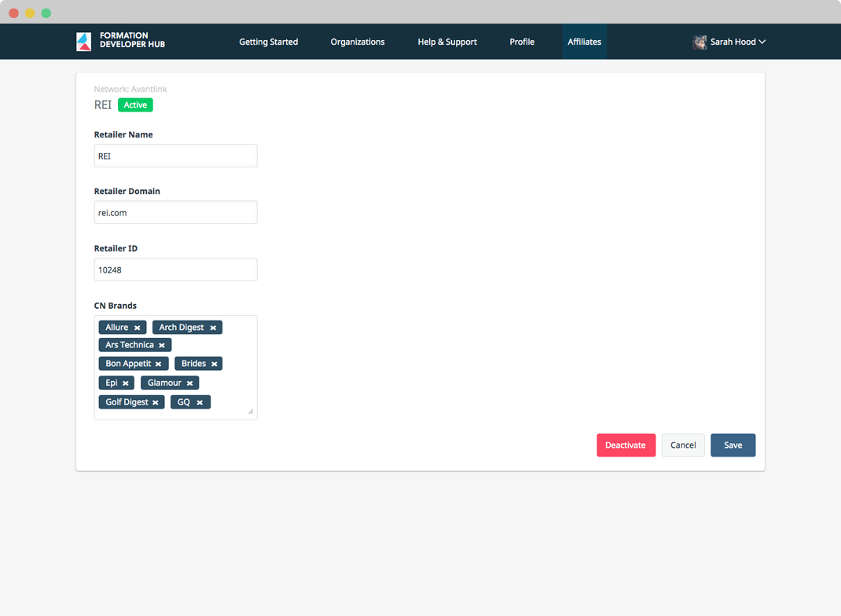Expand the Sarah Hood user menu chevron
Image resolution: width=841 pixels, height=616 pixels.
762,42
